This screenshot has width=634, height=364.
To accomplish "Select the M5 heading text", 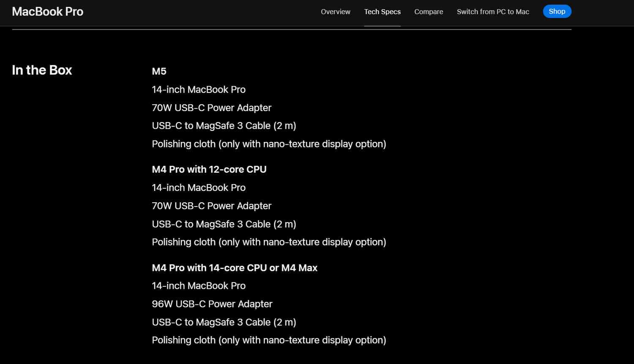I will (159, 71).
